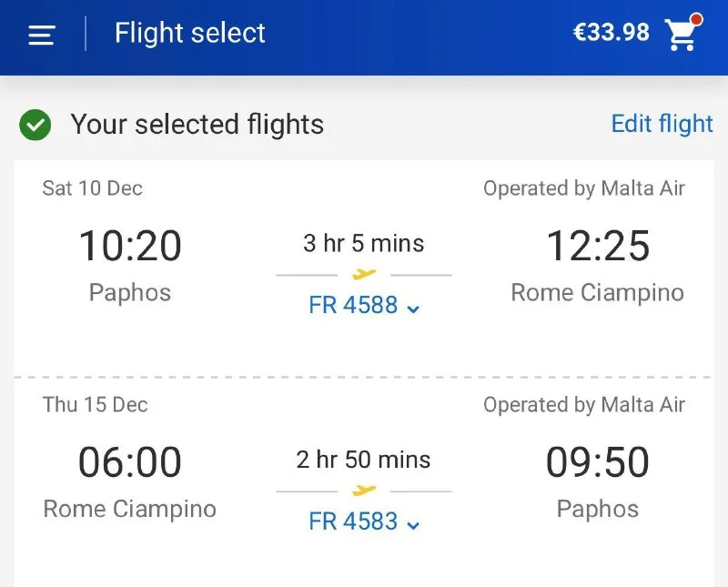The image size is (728, 587).
Task: Select the 09:50 arrival time
Action: 598,462
